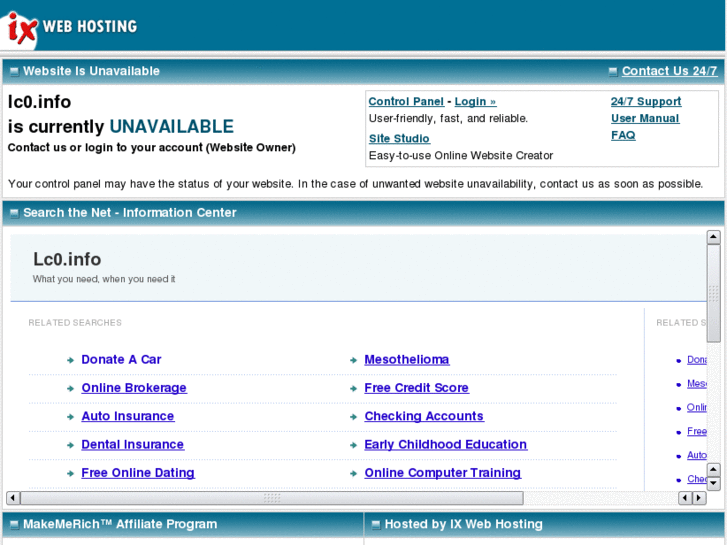Screen dimensions: 727x545
Task: Click the Mesothelioma search link
Action: 407,359
